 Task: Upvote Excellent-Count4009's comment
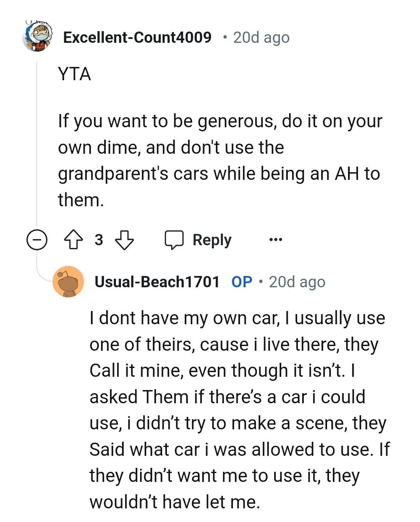[73, 240]
